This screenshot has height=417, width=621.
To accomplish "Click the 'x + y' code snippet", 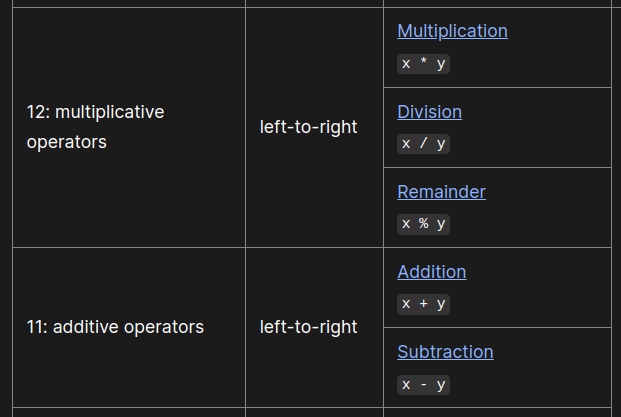I will [x=423, y=303].
